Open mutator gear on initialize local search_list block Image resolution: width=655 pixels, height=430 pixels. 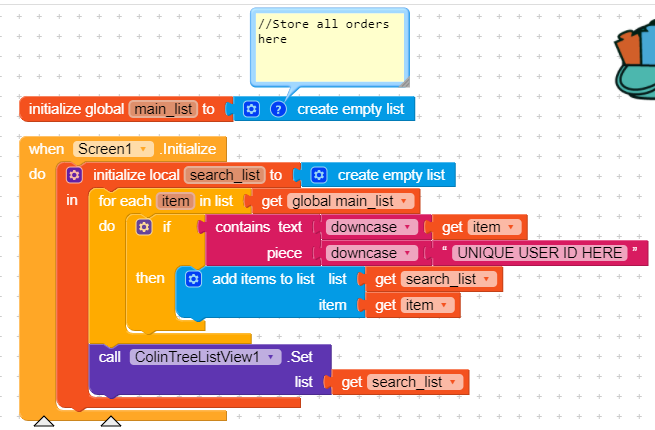coord(74,175)
